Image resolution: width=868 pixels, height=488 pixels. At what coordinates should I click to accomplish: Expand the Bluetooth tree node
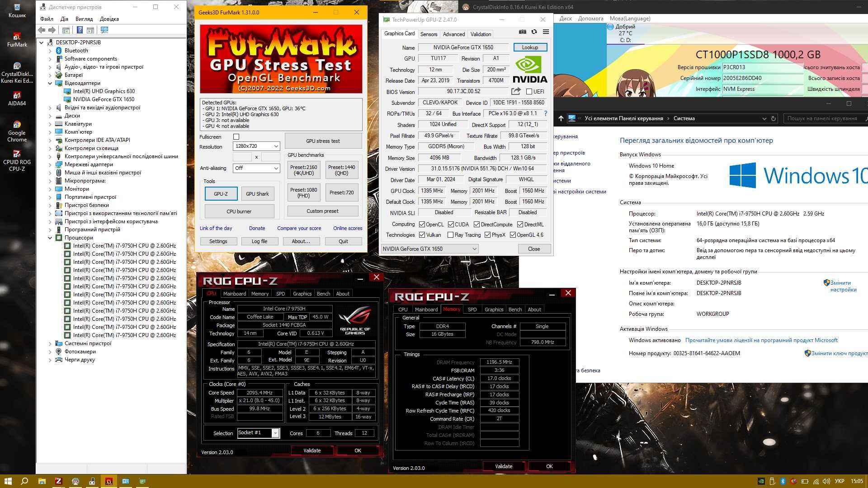pyautogui.click(x=50, y=51)
